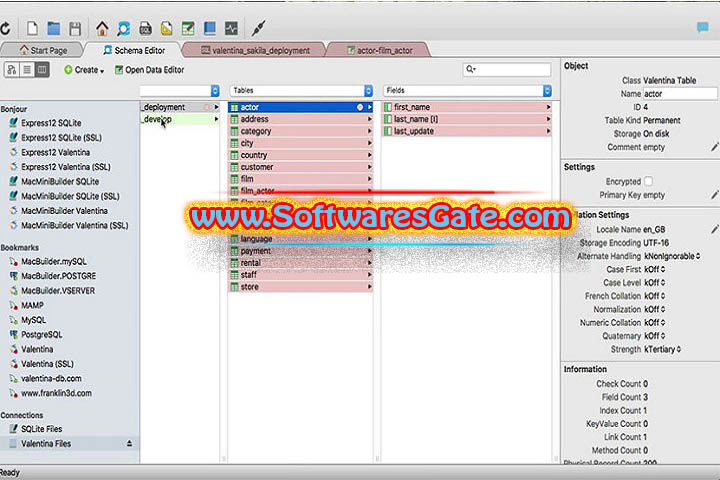Open the activity monitor graph icon
The image size is (720, 480).
(231, 28)
